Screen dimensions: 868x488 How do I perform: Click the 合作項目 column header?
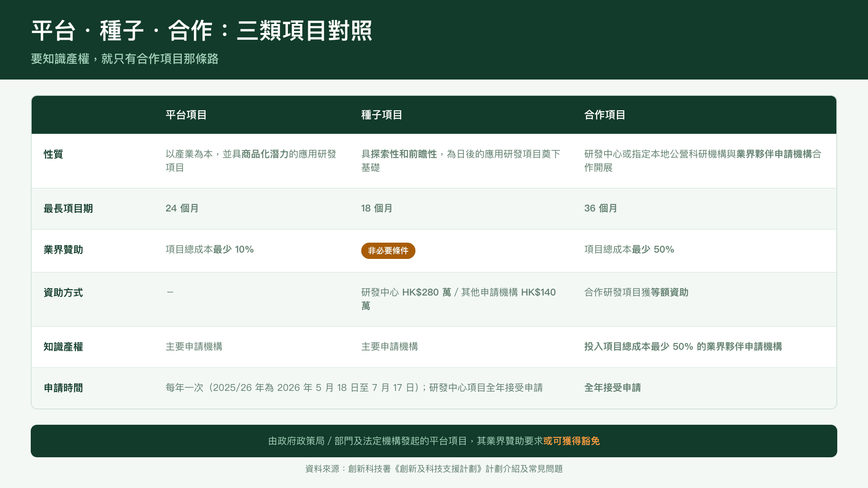coord(604,115)
